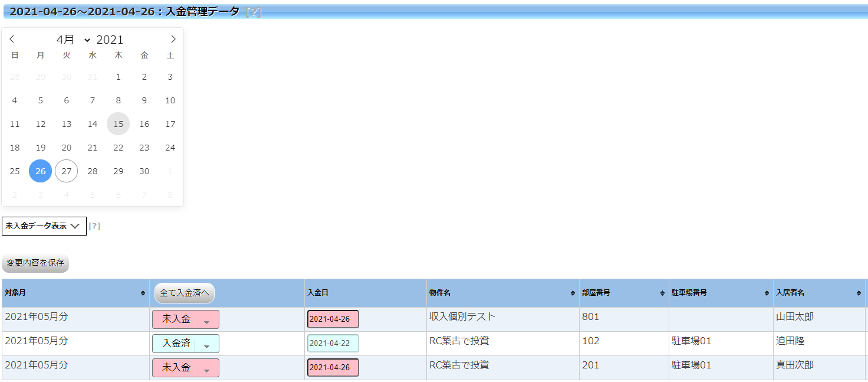
Task: Open the 未入金データ表示 filter dropdown
Action: tap(44, 226)
